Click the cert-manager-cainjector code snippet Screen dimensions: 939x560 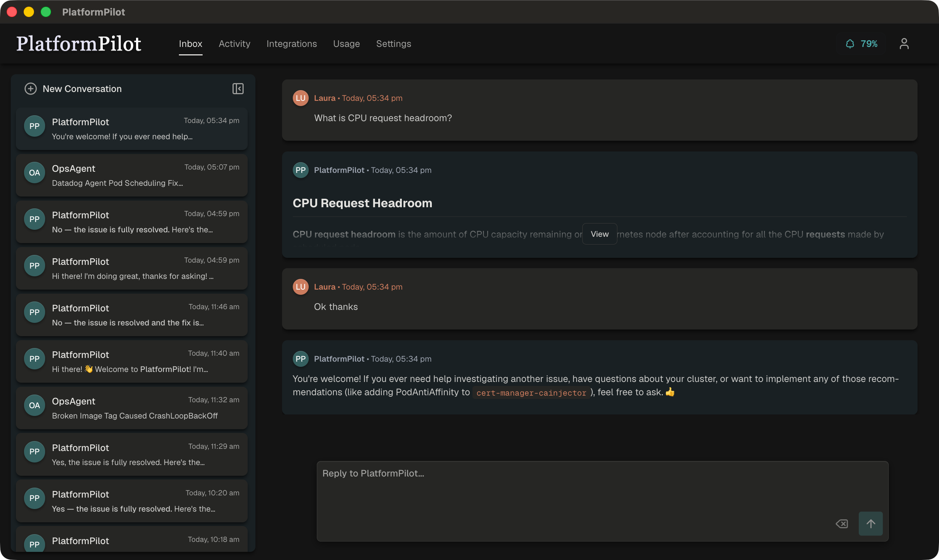(x=531, y=392)
